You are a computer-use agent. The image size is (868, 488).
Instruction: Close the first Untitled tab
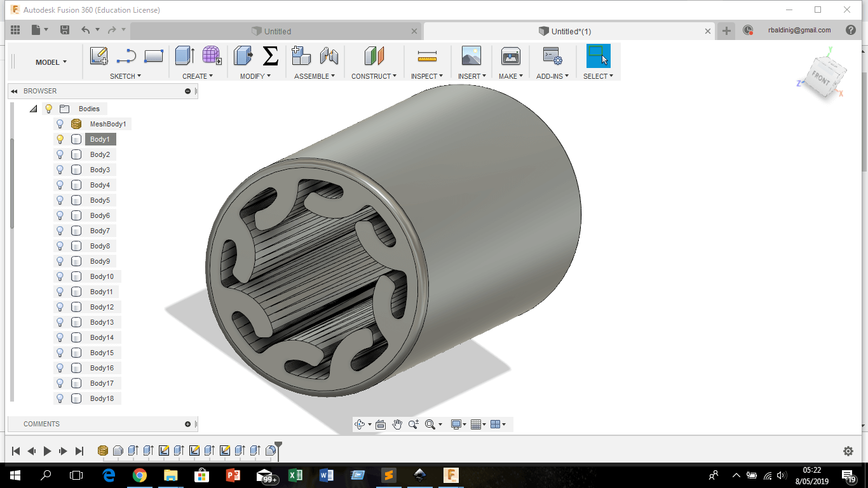click(x=414, y=31)
